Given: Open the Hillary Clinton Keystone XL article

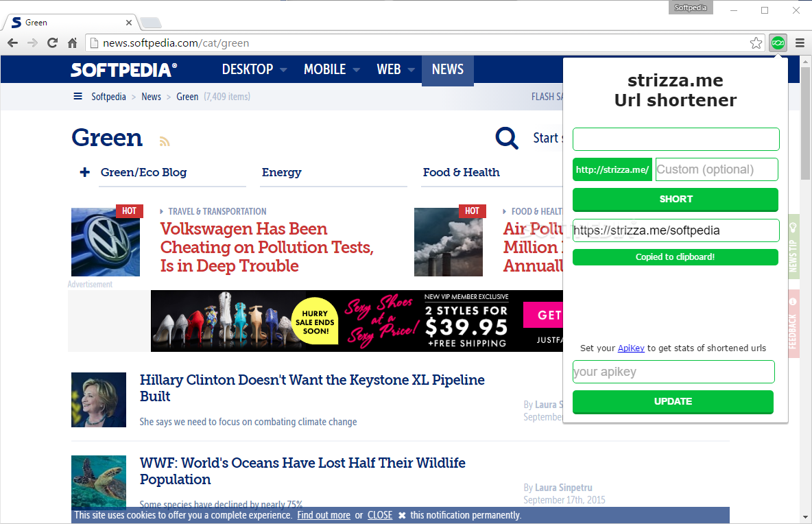Looking at the screenshot, I should coord(312,388).
